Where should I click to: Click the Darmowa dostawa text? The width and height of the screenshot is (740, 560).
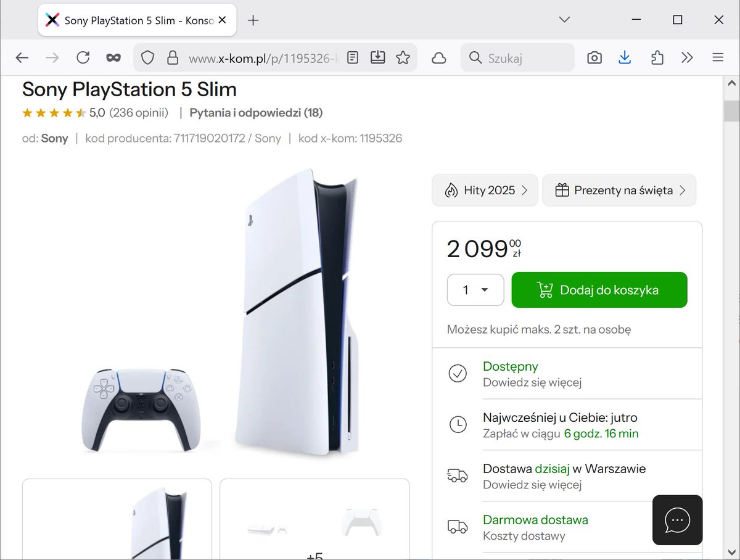point(535,519)
